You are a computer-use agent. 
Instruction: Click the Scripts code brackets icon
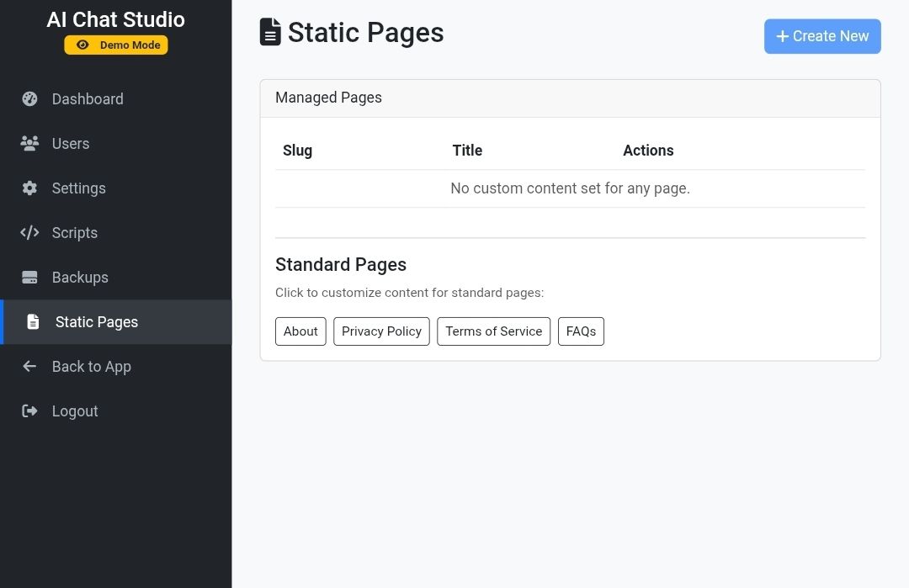click(29, 233)
